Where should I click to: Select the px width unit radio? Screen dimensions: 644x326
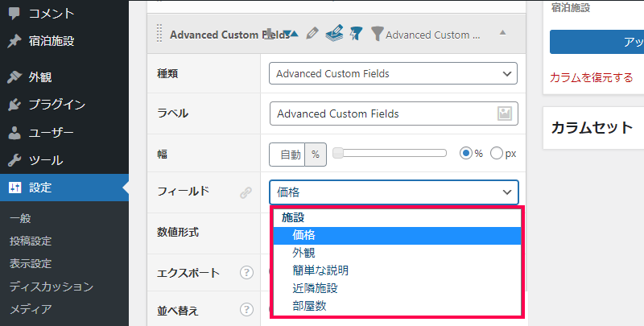point(496,154)
